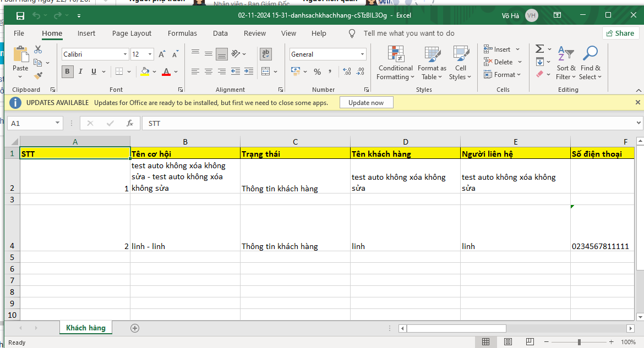Click the AutoSum sigma icon
This screenshot has height=348, width=644.
540,49
